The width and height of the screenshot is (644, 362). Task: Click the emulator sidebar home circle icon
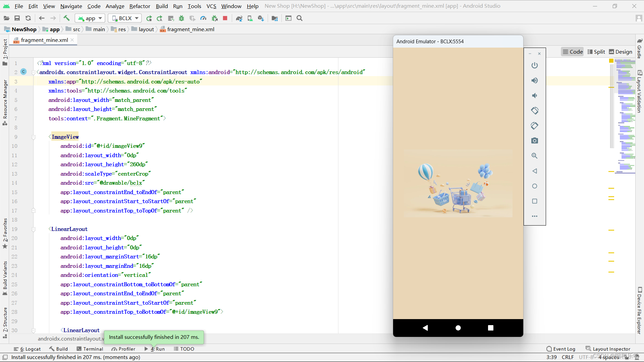point(535,186)
